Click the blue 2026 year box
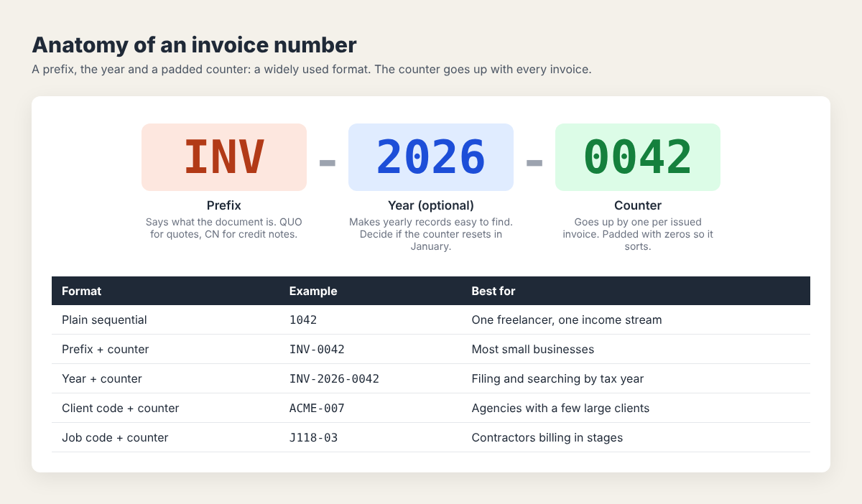 [x=431, y=157]
